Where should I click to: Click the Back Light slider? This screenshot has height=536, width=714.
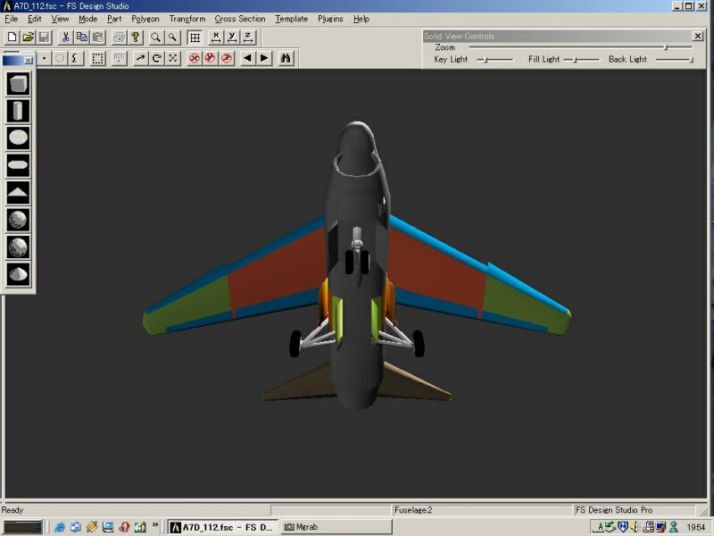point(675,60)
